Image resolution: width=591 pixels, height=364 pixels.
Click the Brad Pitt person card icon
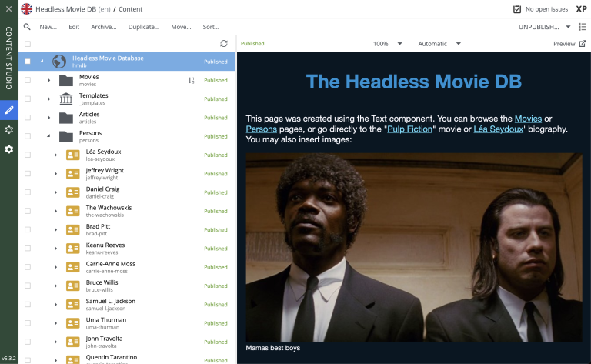pos(73,229)
